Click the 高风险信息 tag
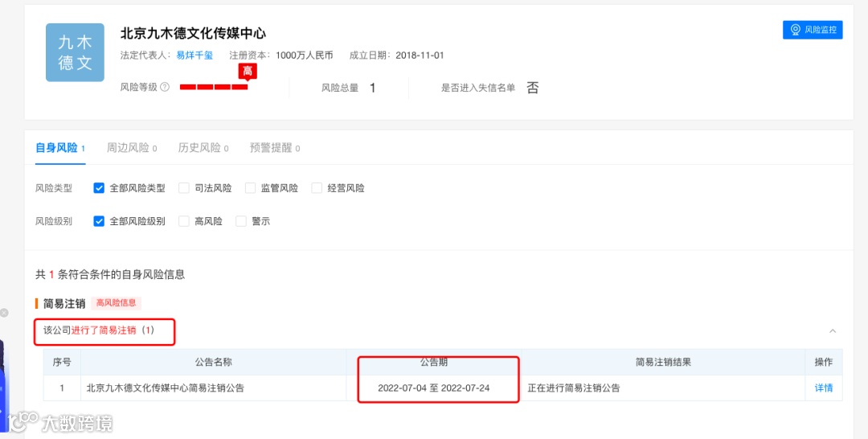Viewport: 868px width, 439px height. pos(117,303)
